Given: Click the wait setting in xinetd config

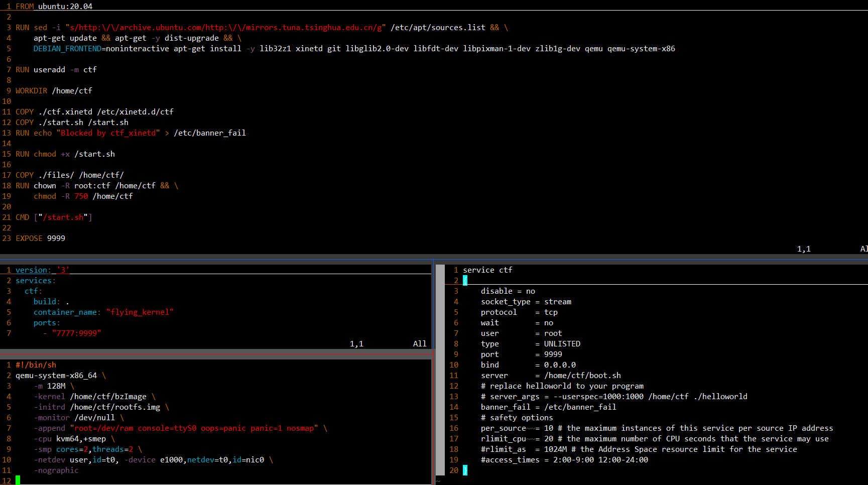Looking at the screenshot, I should [517, 323].
